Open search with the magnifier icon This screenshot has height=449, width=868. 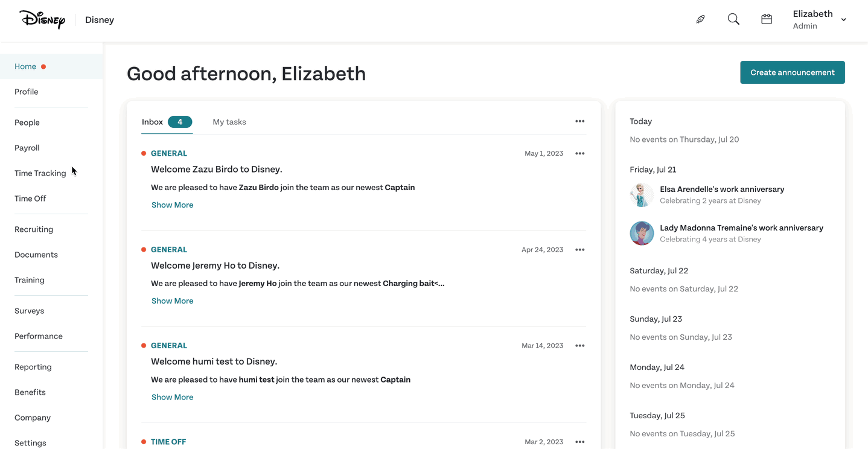coord(733,19)
